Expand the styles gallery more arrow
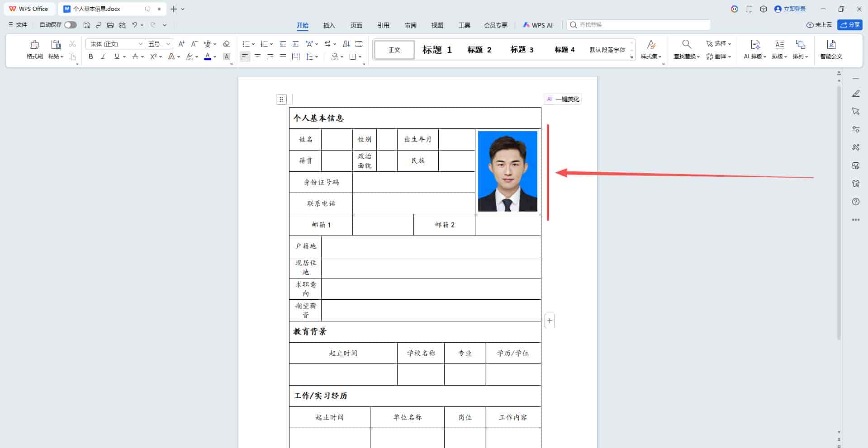 point(632,57)
